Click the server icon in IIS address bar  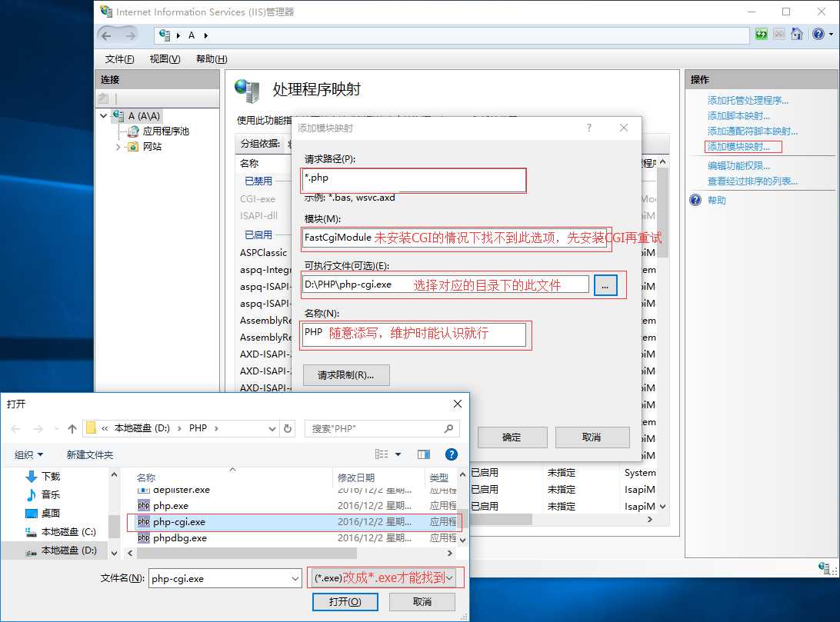point(165,35)
